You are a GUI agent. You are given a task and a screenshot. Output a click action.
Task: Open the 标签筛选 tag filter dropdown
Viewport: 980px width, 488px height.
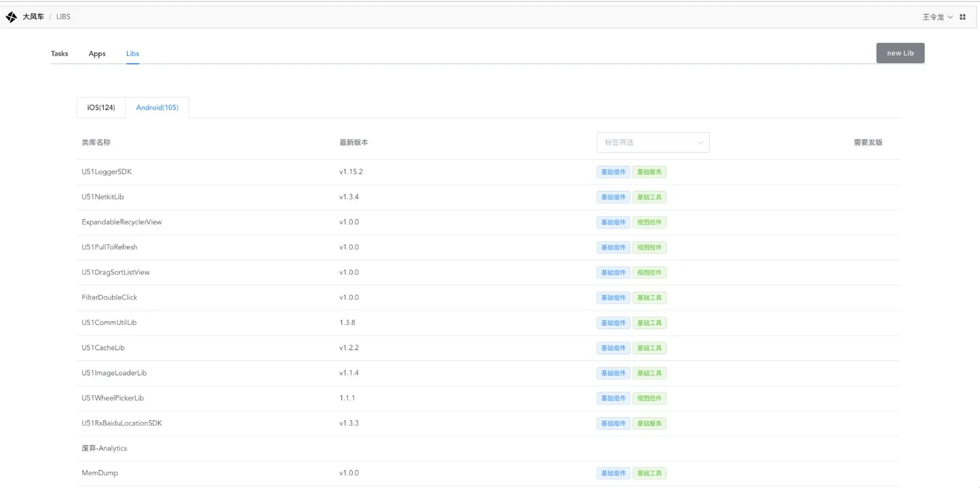[x=653, y=143]
